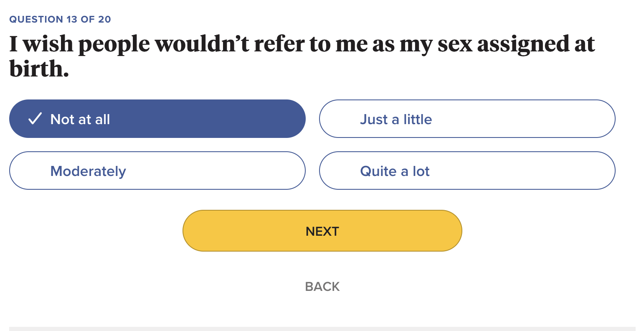Click the "Just a little" label text
The width and height of the screenshot is (644, 331).
coord(396,120)
